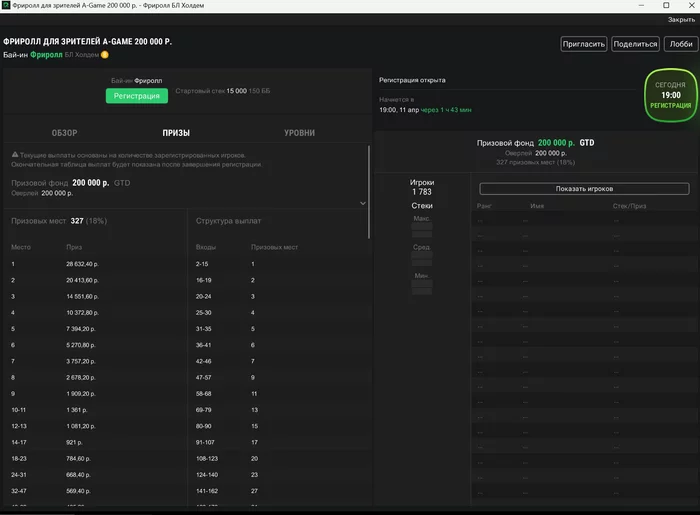The image size is (700, 515).
Task: Click the 2 678,20 р. prize value
Action: point(81,378)
